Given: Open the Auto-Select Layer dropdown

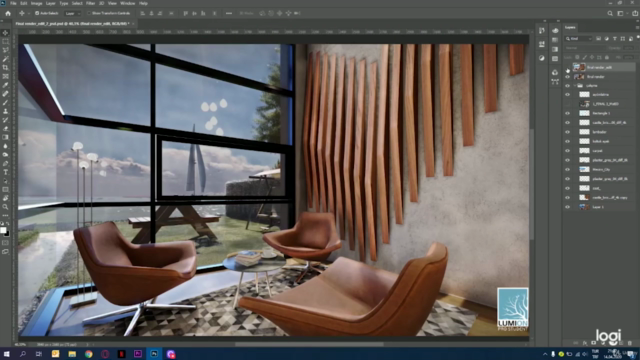Looking at the screenshot, I should [73, 13].
